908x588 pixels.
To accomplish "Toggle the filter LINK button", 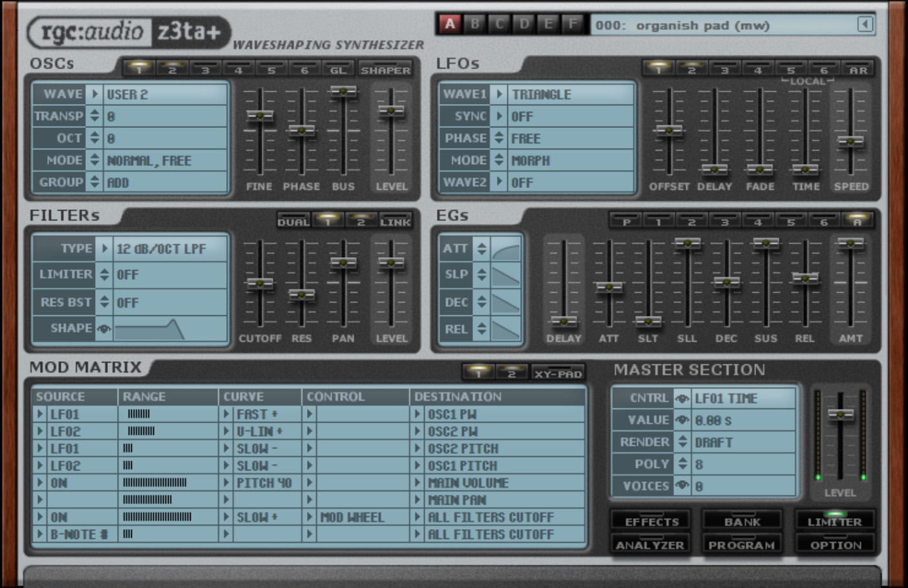I will 395,222.
